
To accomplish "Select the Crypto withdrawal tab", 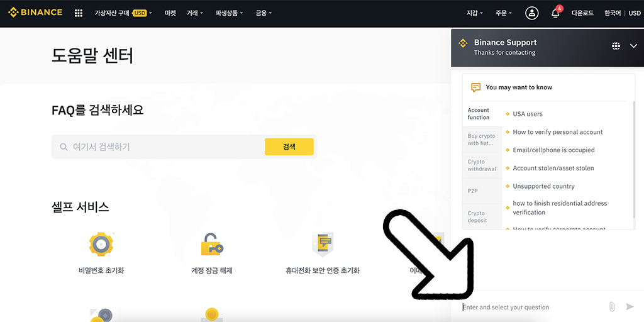I will [482, 165].
